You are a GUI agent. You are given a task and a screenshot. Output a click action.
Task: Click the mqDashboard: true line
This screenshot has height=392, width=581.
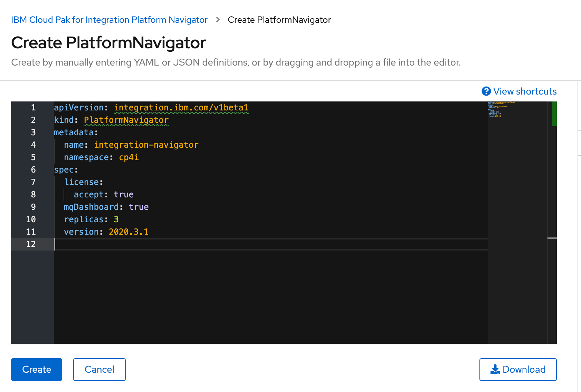106,207
